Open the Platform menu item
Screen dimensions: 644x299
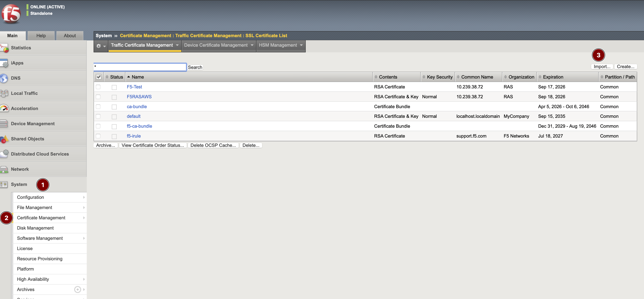[x=50, y=269]
